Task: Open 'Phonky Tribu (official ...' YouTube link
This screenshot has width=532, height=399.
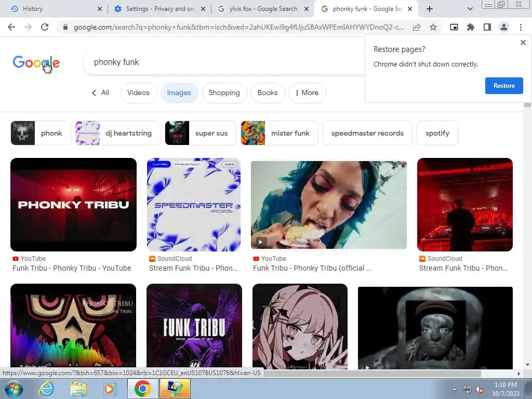Action: point(312,268)
